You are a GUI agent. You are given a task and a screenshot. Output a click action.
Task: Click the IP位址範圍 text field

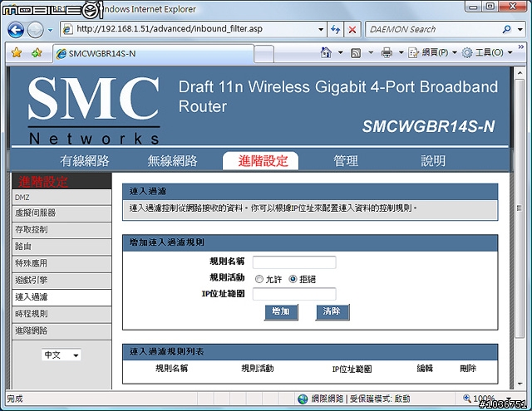coord(294,294)
